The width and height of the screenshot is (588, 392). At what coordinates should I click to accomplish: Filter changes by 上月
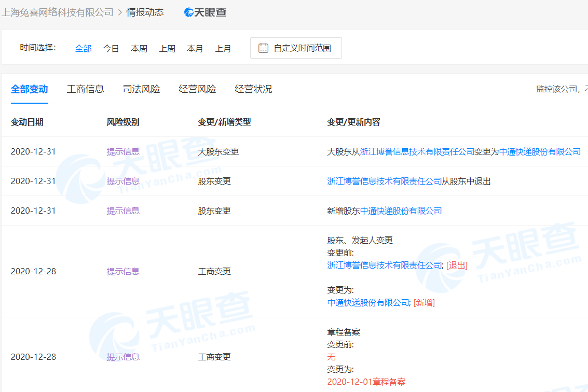click(x=223, y=48)
